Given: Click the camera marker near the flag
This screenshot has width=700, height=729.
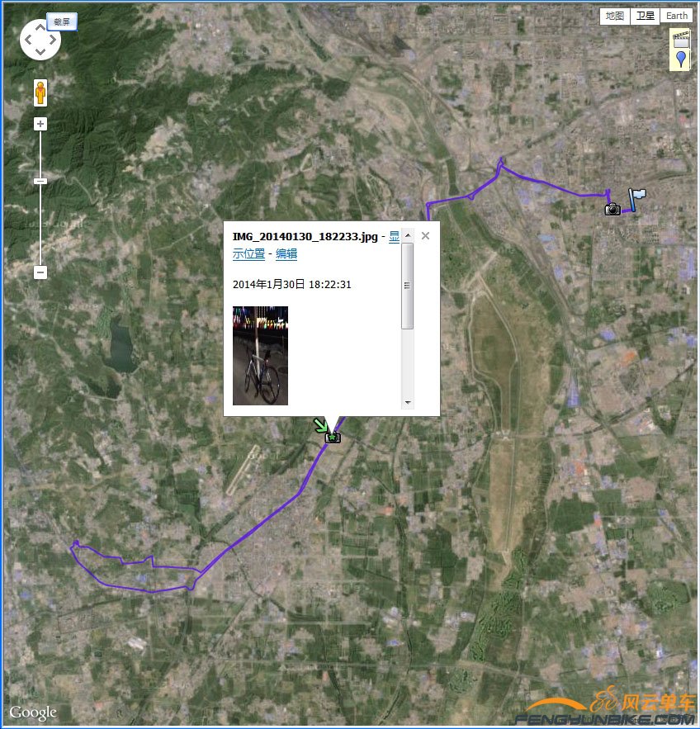Looking at the screenshot, I should point(612,209).
